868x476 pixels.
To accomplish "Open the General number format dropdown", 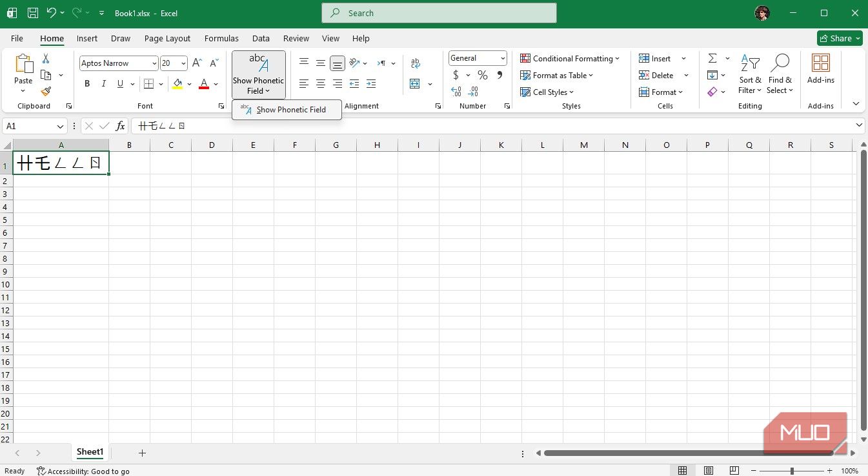I will (x=503, y=58).
